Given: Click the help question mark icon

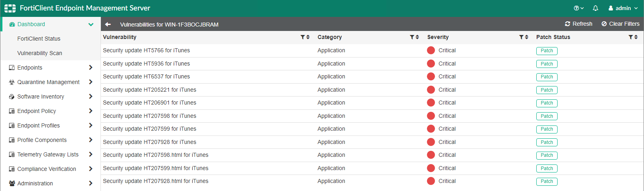Looking at the screenshot, I should (577, 8).
